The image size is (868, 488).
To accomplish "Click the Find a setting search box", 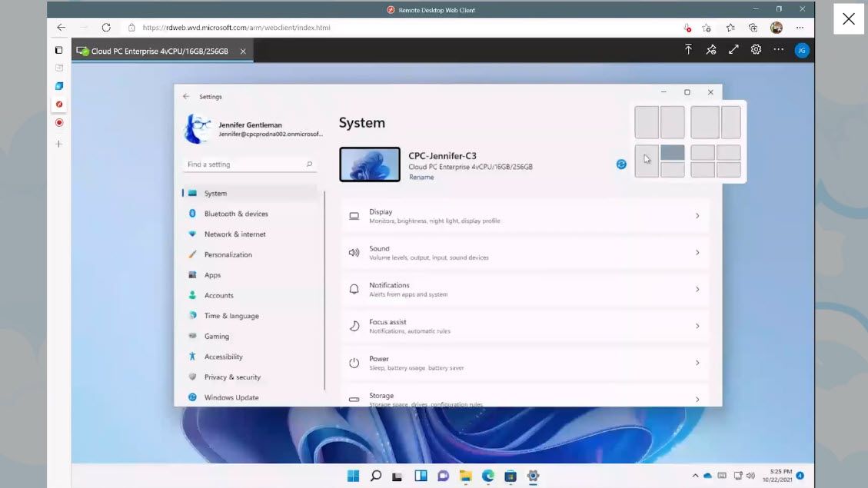I will click(249, 164).
